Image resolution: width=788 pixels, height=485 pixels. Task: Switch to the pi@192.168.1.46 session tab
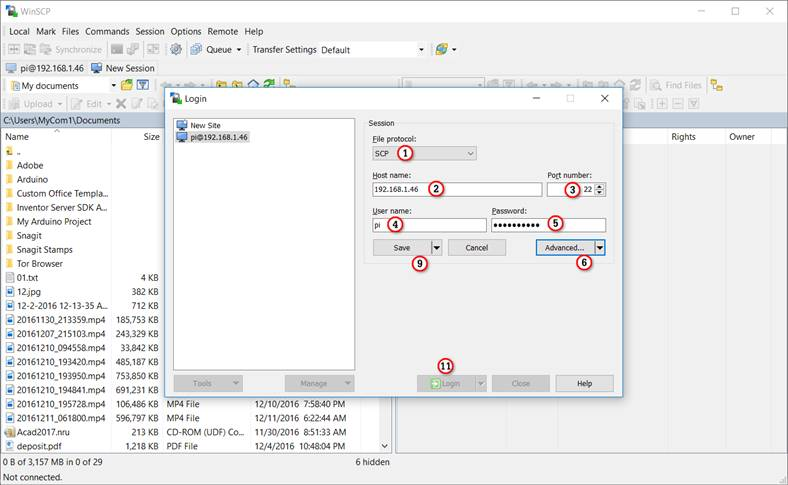click(45, 68)
